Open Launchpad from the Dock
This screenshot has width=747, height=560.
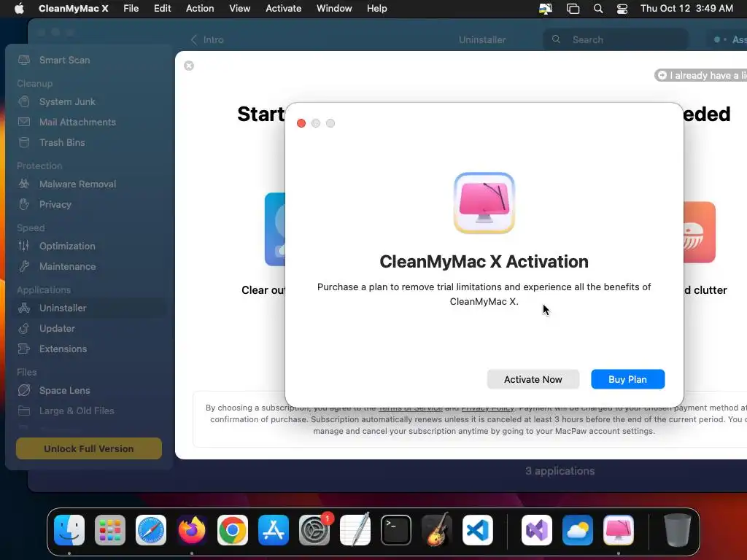click(110, 530)
